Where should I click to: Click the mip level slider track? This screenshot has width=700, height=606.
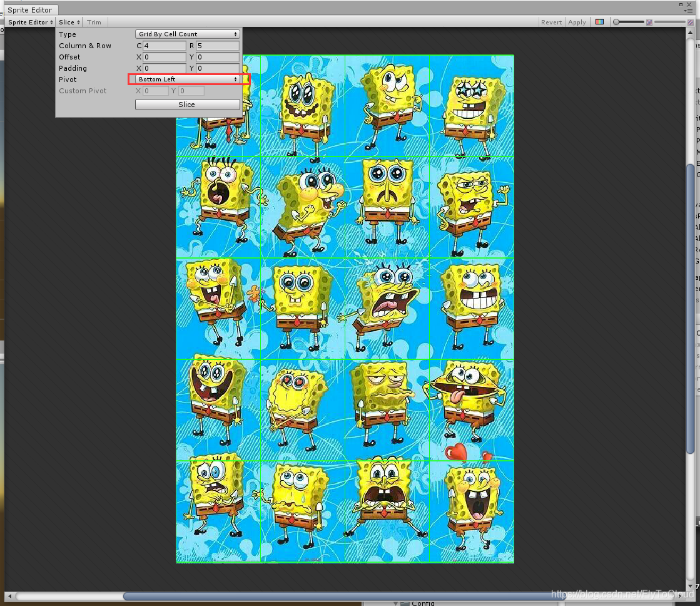[669, 22]
